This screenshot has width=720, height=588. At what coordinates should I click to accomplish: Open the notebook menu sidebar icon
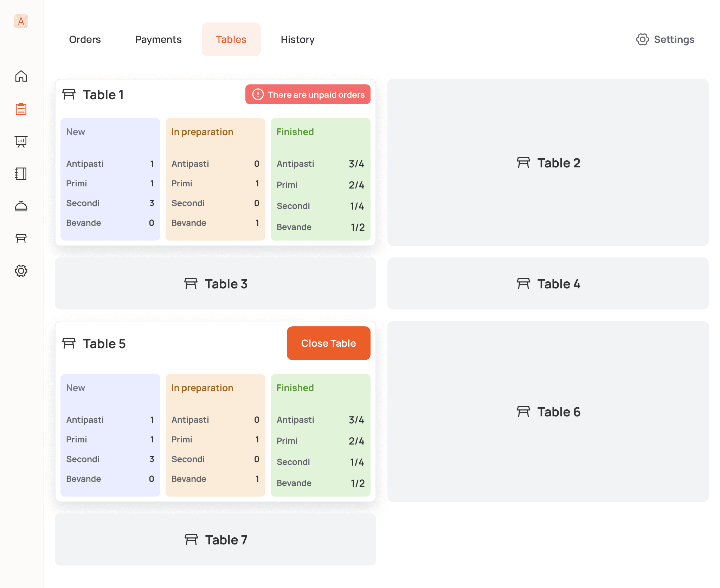pyautogui.click(x=21, y=174)
